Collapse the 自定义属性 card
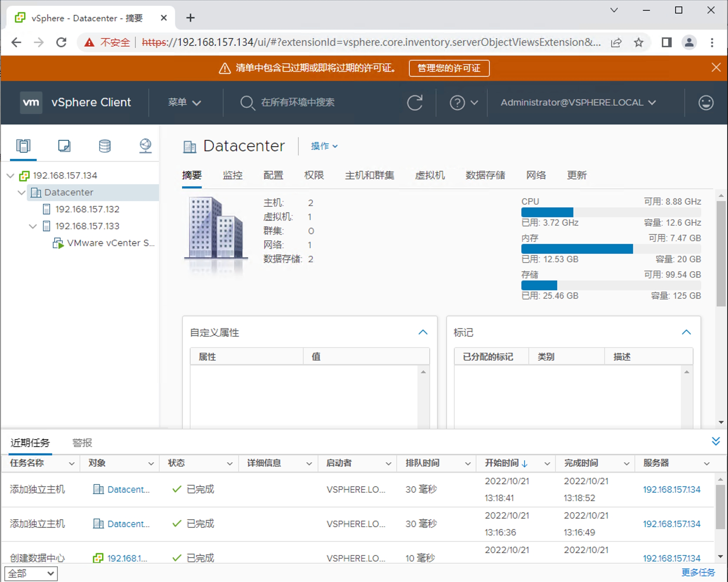Screen dimensions: 728x582 (x=423, y=332)
